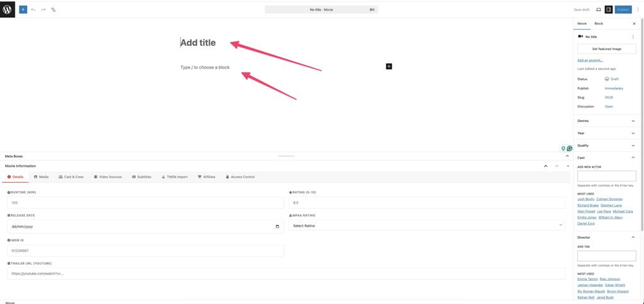Click the Publish button
This screenshot has width=644, height=304.
[x=623, y=9]
